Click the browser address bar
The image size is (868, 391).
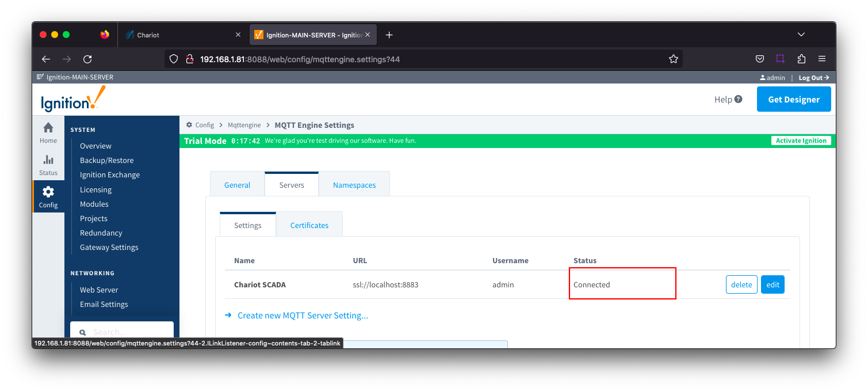[x=423, y=59]
